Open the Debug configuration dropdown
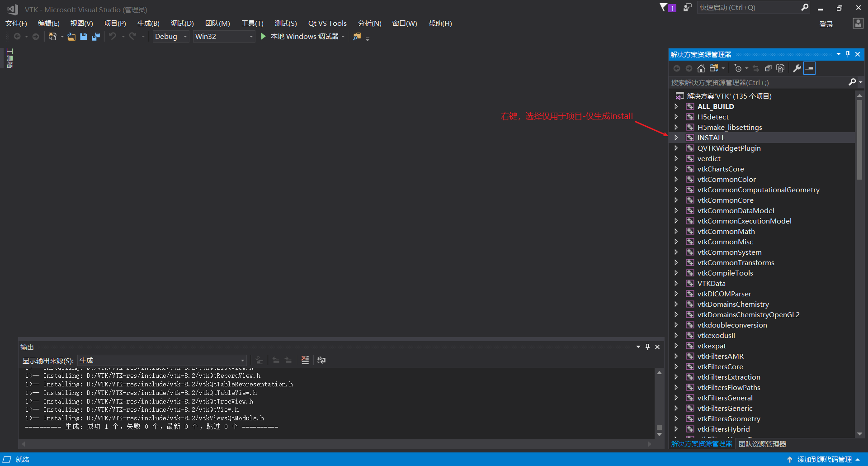The image size is (868, 466). [185, 36]
